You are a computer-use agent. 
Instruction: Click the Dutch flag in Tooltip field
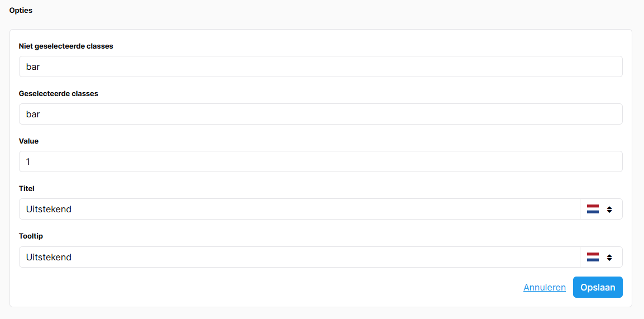coord(593,257)
